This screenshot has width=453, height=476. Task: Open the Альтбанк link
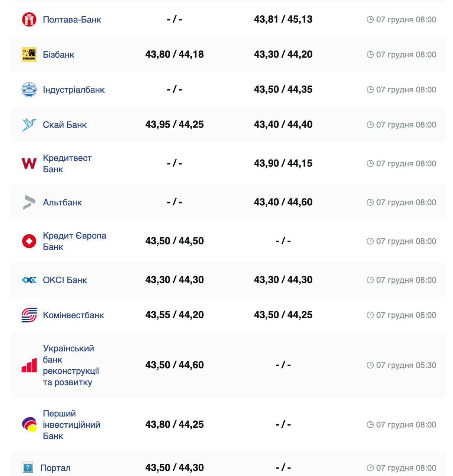click(x=62, y=202)
